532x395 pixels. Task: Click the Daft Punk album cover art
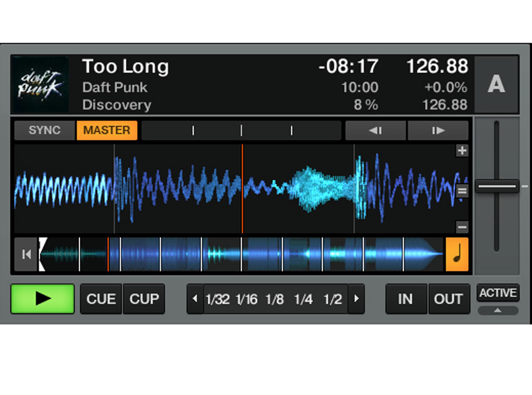tap(41, 84)
